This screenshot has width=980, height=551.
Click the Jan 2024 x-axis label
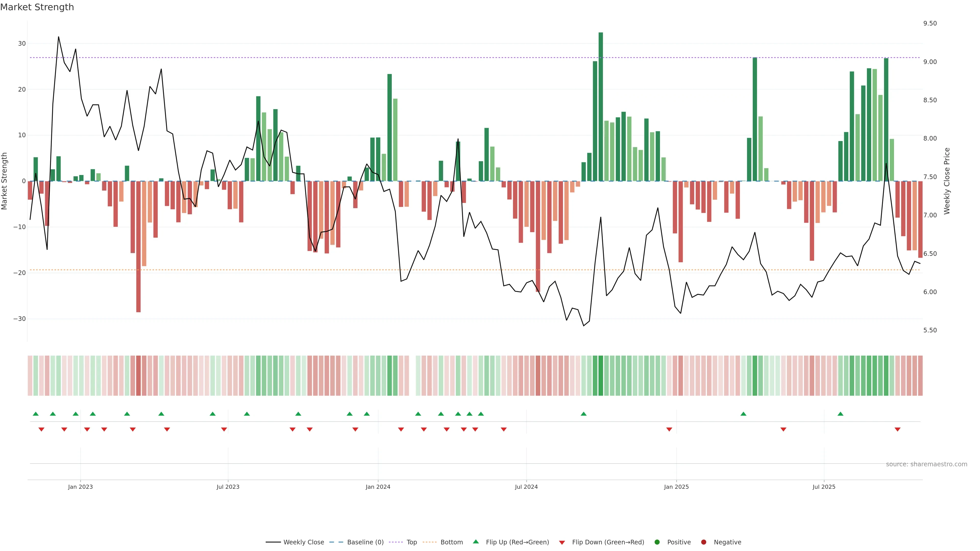pyautogui.click(x=378, y=487)
